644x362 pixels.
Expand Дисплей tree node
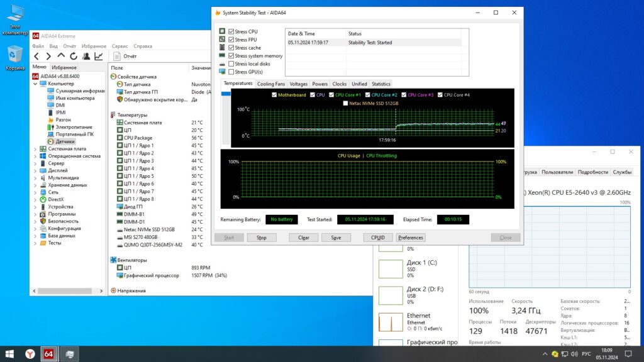click(35, 171)
